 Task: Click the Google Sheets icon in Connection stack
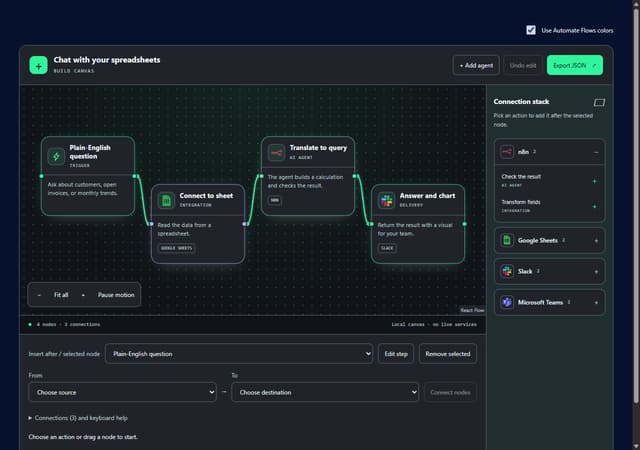[507, 240]
